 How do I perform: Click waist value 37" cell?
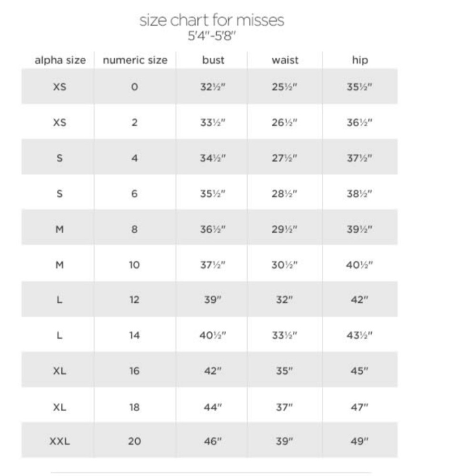[285, 407]
